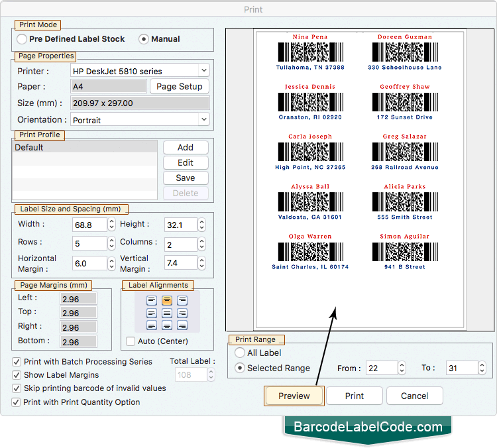The height and width of the screenshot is (448, 497).
Task: Click the Carla Joseph barcode in preview
Action: pos(311,152)
